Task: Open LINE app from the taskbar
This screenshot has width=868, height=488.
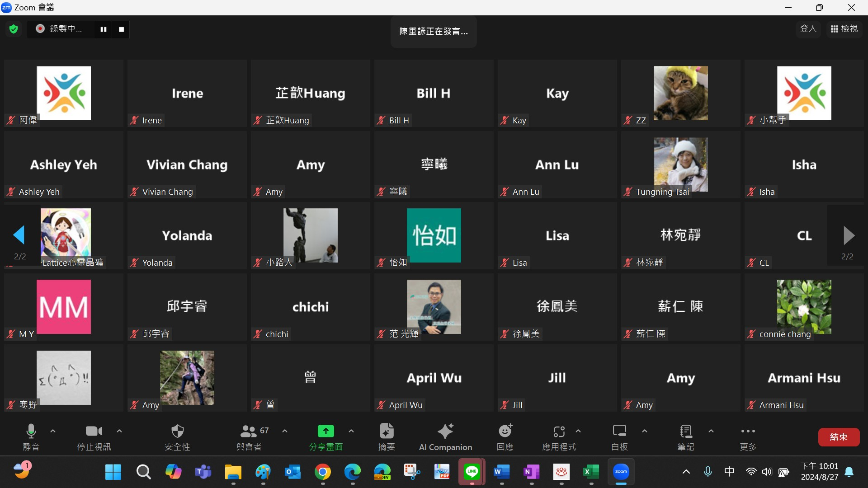Action: click(472, 472)
